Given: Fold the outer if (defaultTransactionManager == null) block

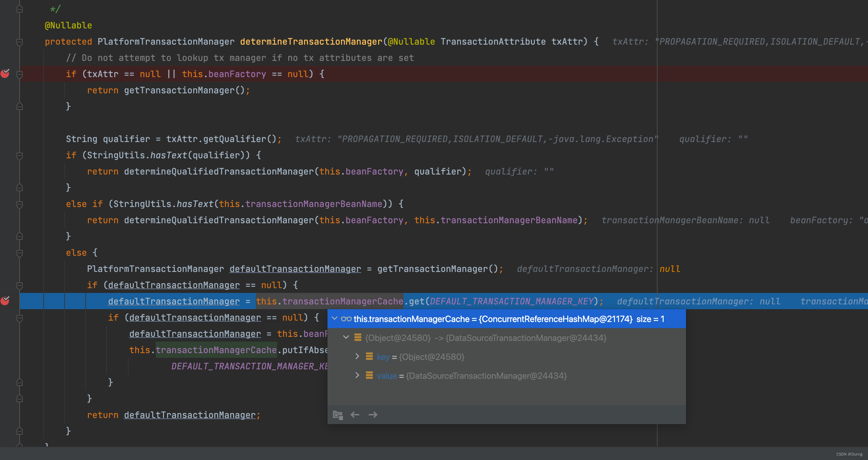Looking at the screenshot, I should (x=20, y=285).
